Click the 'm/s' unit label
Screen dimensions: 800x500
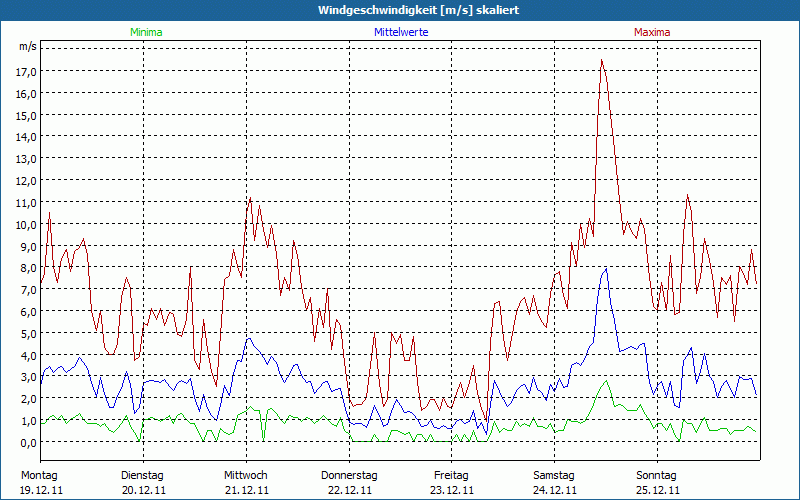tap(28, 47)
